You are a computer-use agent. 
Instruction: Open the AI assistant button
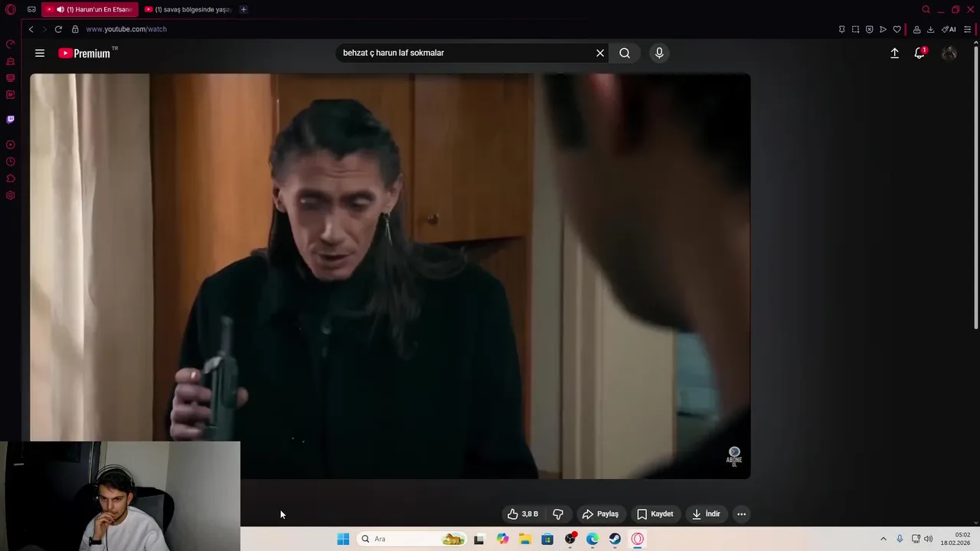pos(949,29)
